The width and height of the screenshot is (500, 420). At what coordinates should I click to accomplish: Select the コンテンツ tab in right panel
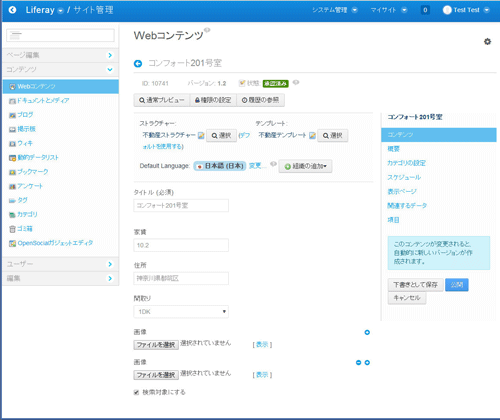click(x=439, y=135)
